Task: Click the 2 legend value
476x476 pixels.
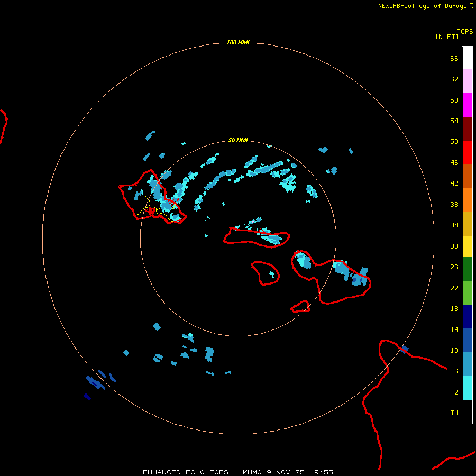Action: (456, 392)
